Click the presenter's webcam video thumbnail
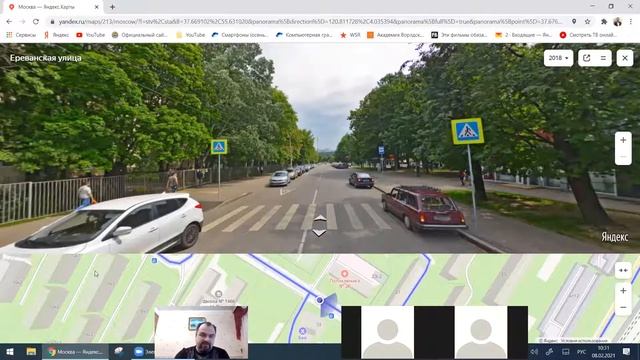Screen dimensions: 640x360 201,332
